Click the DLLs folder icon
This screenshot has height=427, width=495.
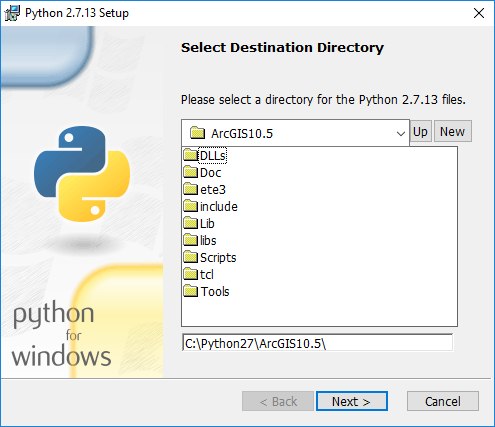pos(191,155)
